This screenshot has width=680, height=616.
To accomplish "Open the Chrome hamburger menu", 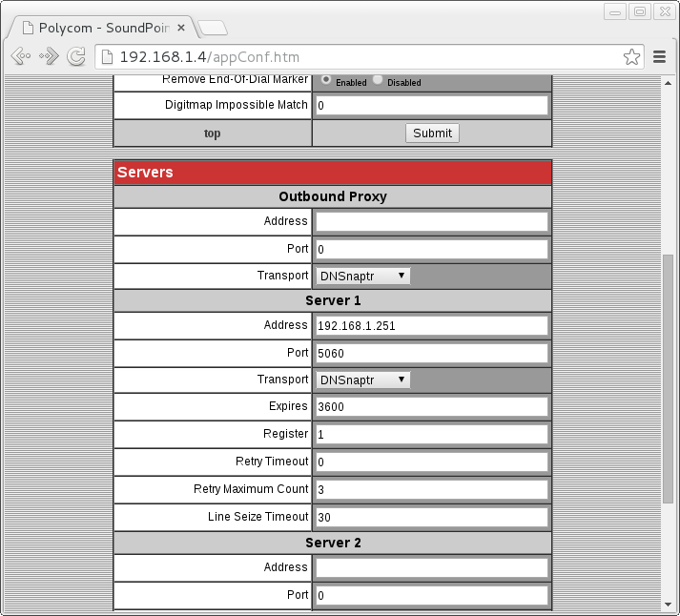I will pos(659,57).
